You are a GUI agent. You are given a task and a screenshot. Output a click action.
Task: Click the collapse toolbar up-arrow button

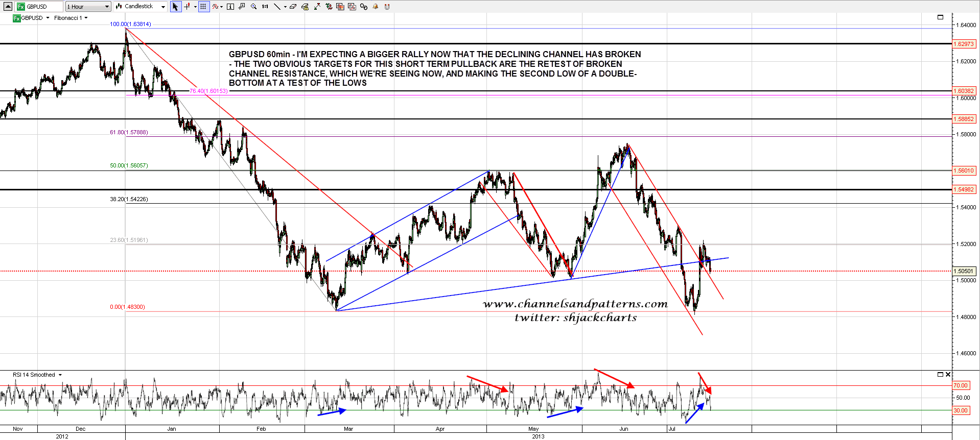[8, 7]
